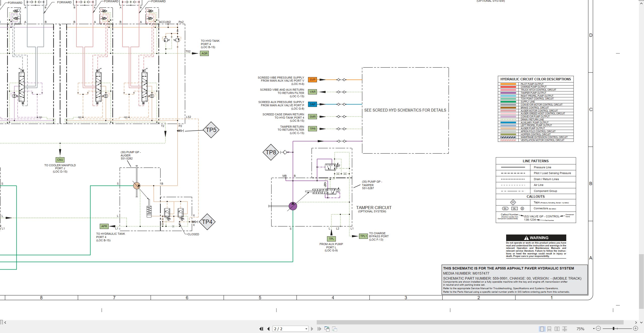The width and height of the screenshot is (644, 333).
Task: Click the APR connector tag
Action: 104,226
